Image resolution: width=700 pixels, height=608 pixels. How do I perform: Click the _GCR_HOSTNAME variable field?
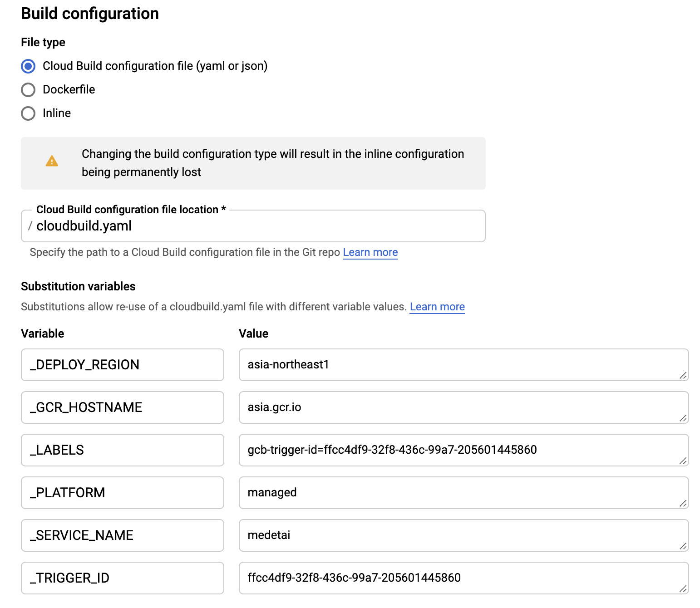click(x=123, y=407)
